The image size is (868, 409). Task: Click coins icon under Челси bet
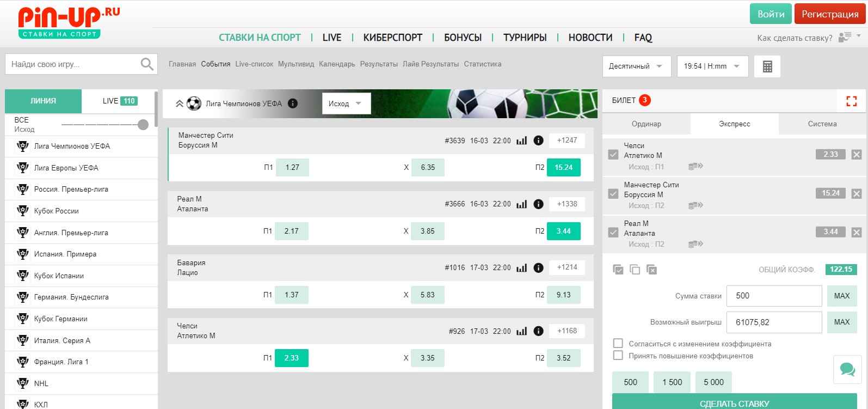[695, 166]
